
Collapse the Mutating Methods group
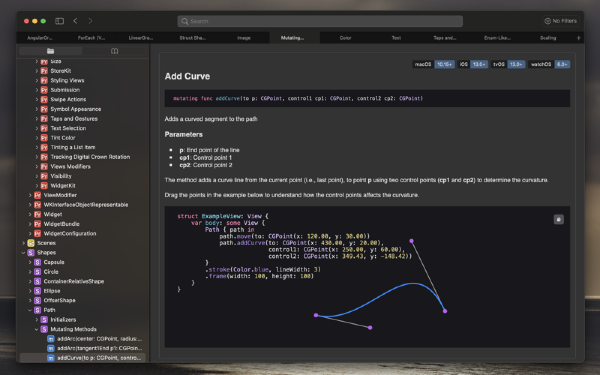click(x=37, y=329)
